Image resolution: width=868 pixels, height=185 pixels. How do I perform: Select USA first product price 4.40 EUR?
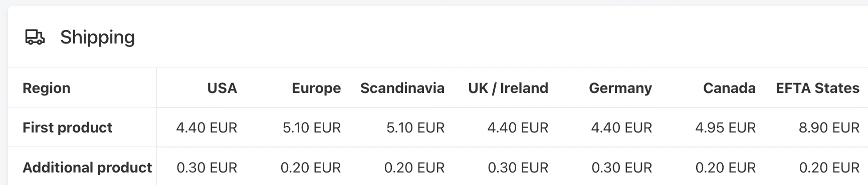click(x=206, y=127)
